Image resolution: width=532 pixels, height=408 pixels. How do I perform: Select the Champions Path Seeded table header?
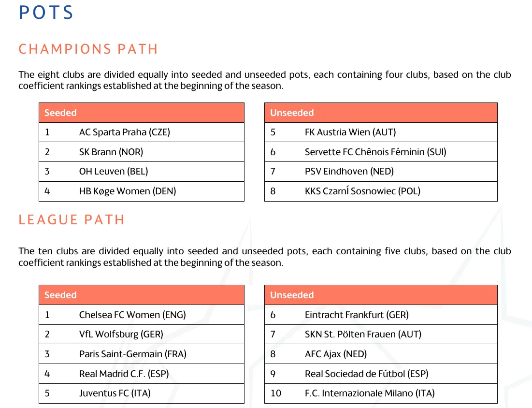click(142, 113)
